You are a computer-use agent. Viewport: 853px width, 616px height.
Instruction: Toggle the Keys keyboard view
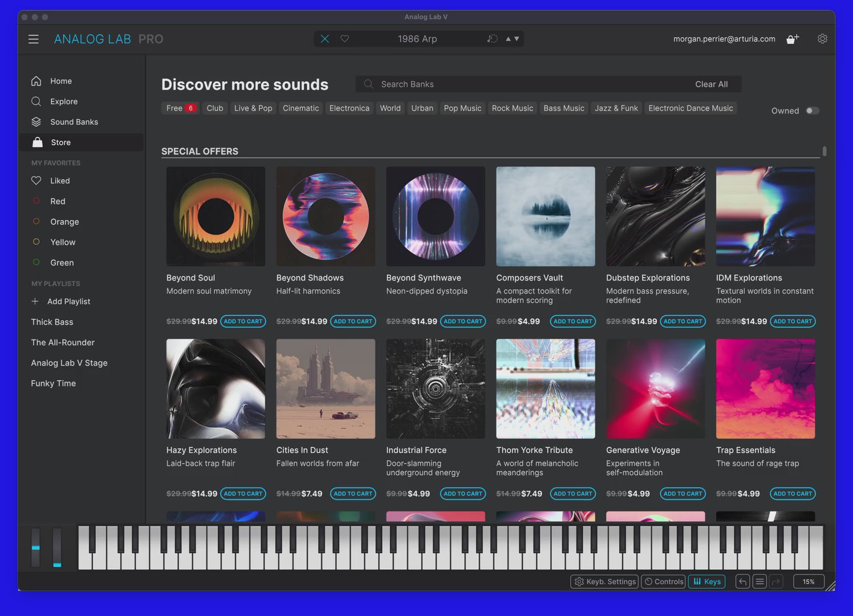[707, 581]
